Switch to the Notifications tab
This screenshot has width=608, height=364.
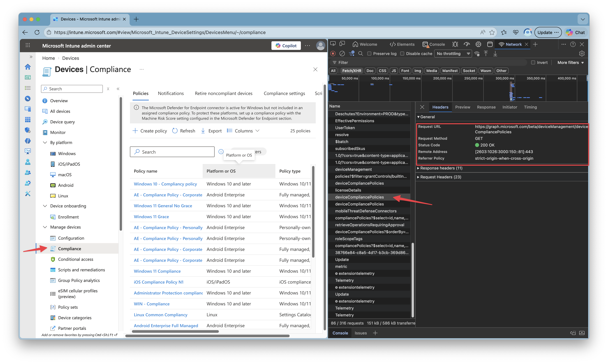pyautogui.click(x=171, y=93)
